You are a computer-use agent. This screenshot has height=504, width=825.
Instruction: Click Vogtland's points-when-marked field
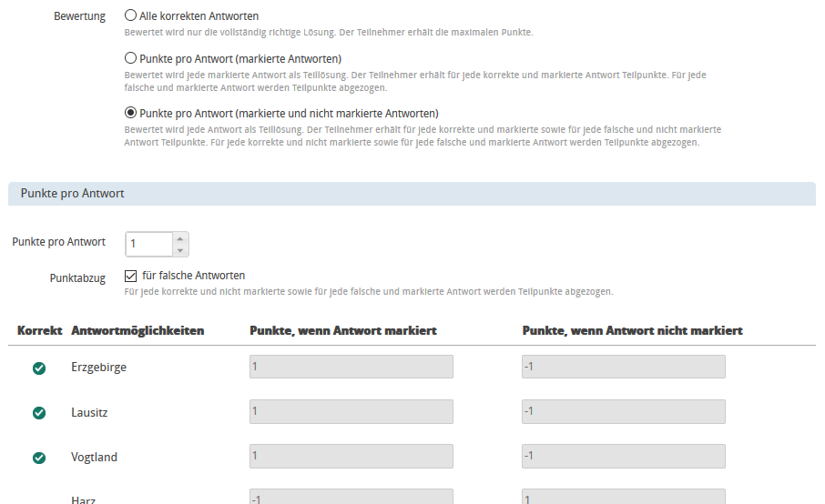click(351, 456)
